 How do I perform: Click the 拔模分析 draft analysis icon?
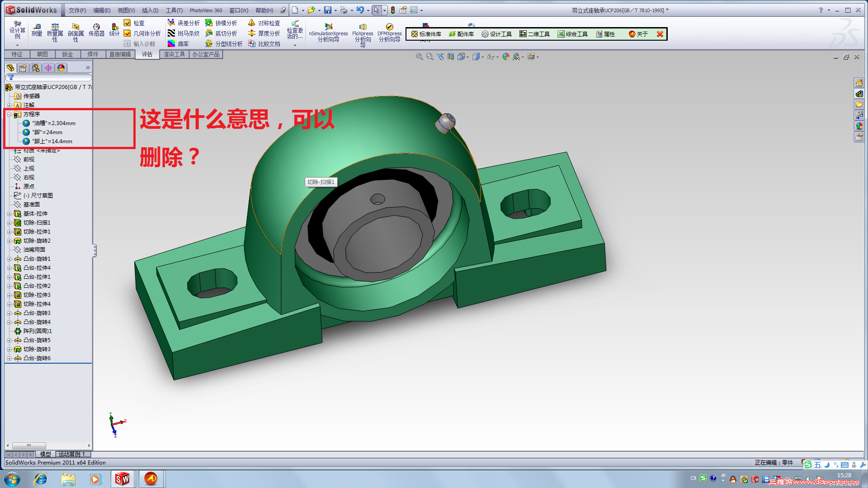[209, 23]
